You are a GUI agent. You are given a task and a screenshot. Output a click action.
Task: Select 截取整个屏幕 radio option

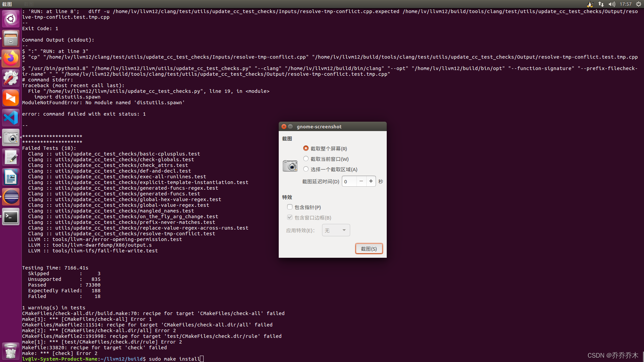pyautogui.click(x=306, y=148)
